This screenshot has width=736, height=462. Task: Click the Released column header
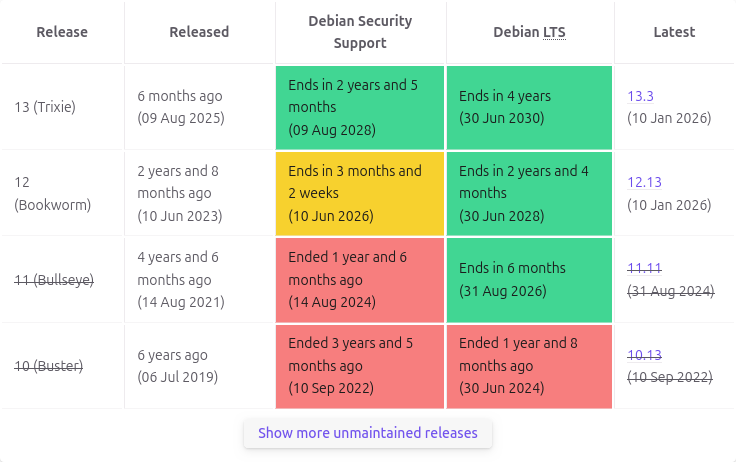click(199, 32)
